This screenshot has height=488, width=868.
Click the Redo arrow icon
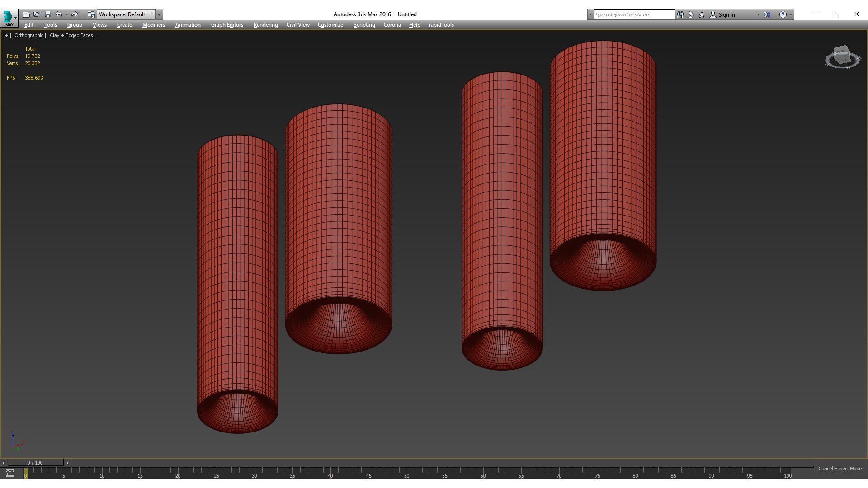(75, 14)
